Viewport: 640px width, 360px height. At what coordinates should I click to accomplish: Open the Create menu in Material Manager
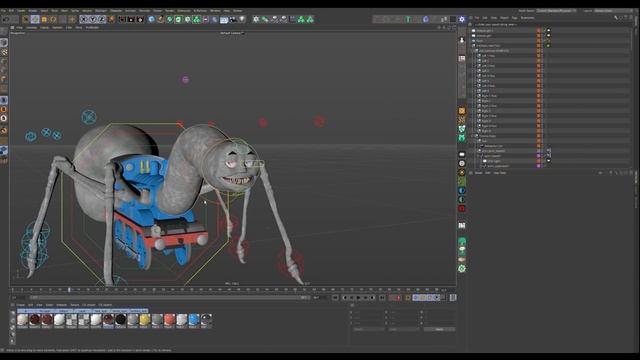(20, 304)
